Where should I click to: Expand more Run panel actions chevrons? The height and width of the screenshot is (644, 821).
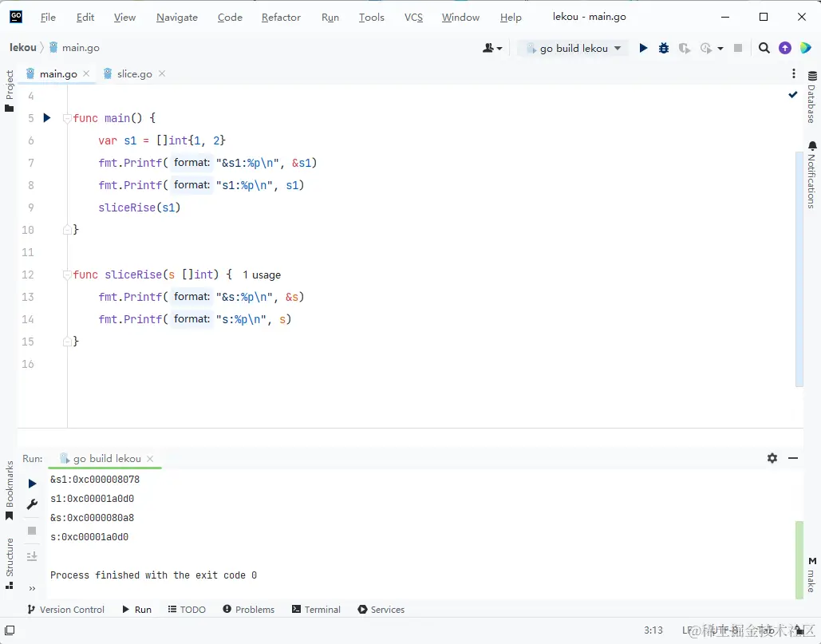point(32,588)
